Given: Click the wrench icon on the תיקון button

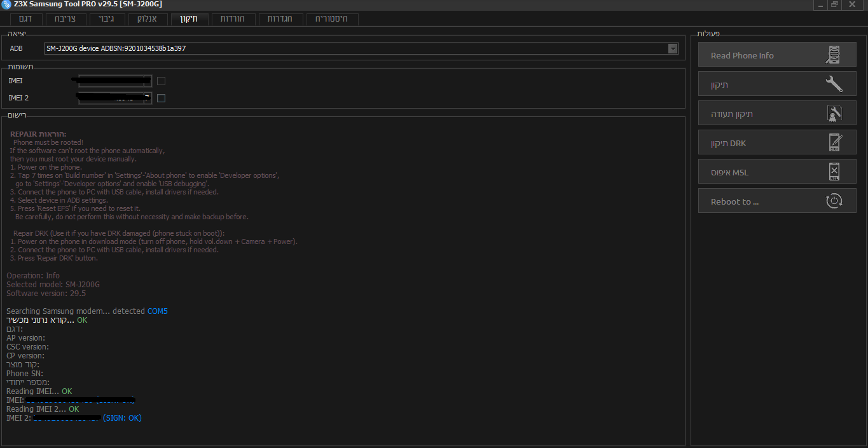Looking at the screenshot, I should pyautogui.click(x=834, y=84).
